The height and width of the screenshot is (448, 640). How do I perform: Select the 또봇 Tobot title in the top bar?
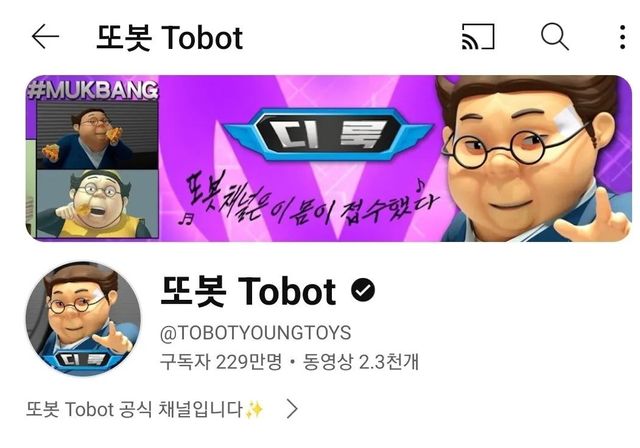169,38
